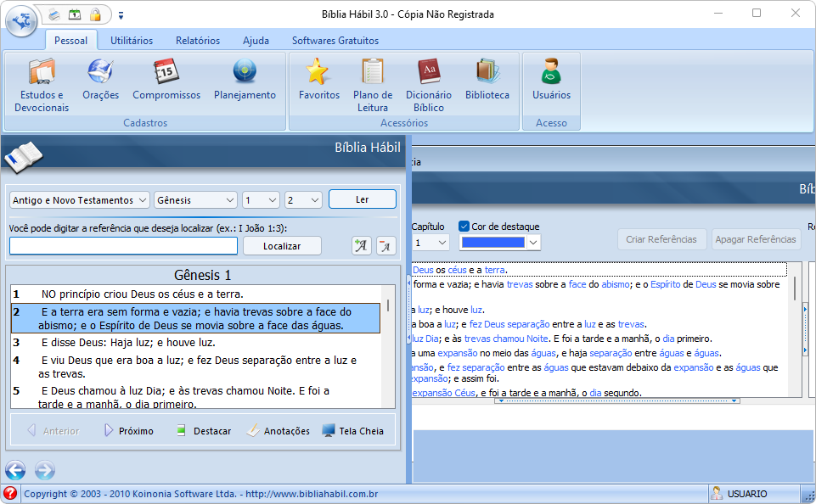Click the Localizar button

click(282, 245)
